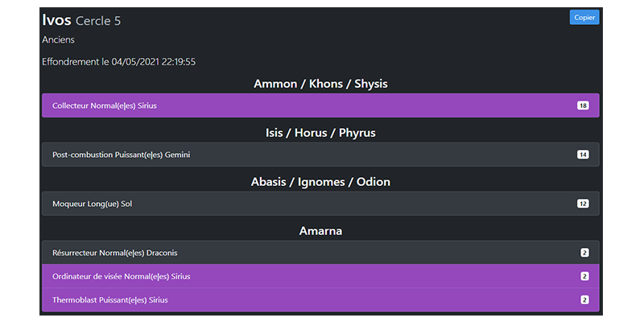Viewport: 644px width, 322px height.
Task: Click the 12 count badge
Action: pos(583,204)
